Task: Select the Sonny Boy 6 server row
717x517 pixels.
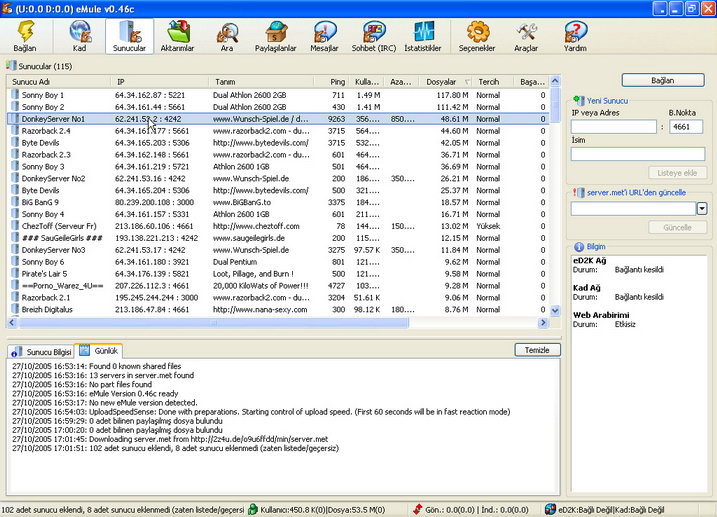Action: [278, 261]
